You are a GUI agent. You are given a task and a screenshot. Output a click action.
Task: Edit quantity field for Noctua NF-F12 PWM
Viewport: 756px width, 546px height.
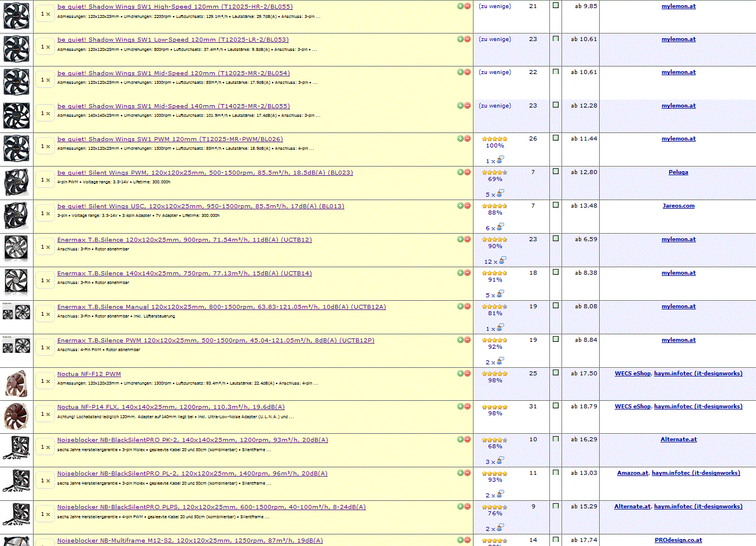pyautogui.click(x=45, y=381)
